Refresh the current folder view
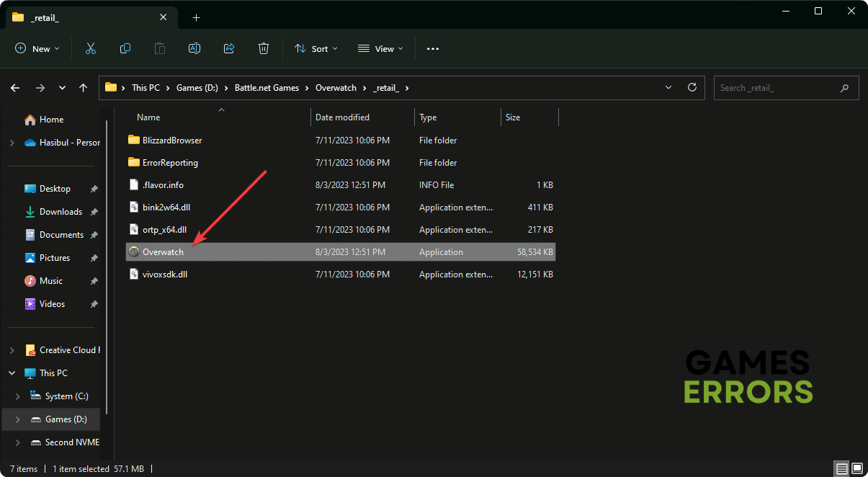 (692, 87)
